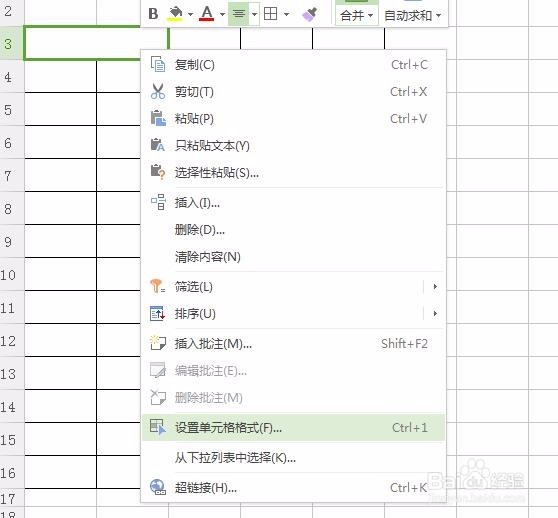The height and width of the screenshot is (518, 558).
Task: Select row header 14
Action: point(12,406)
